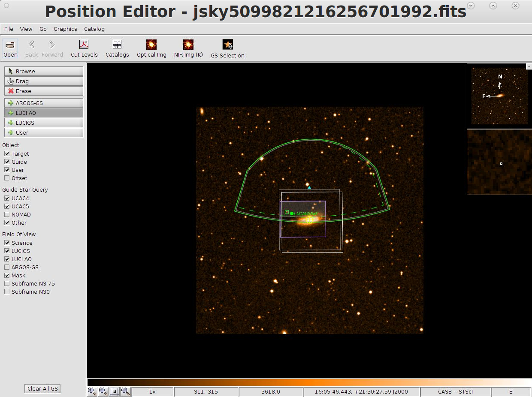Click the sky coordinates J2000 readout

coord(361,391)
